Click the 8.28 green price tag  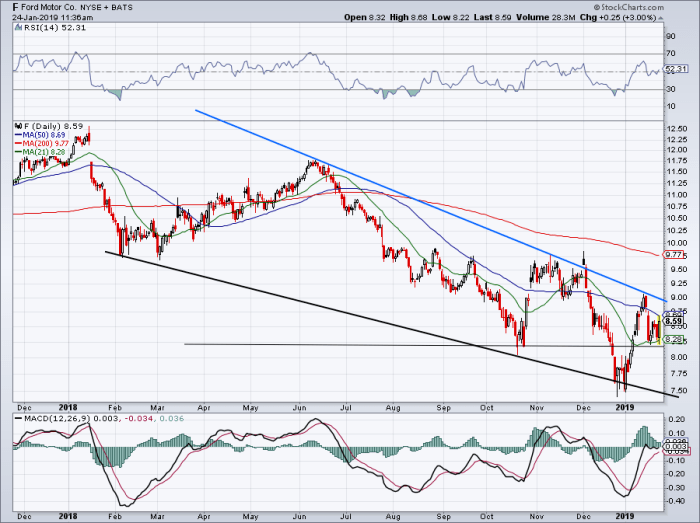pos(673,340)
